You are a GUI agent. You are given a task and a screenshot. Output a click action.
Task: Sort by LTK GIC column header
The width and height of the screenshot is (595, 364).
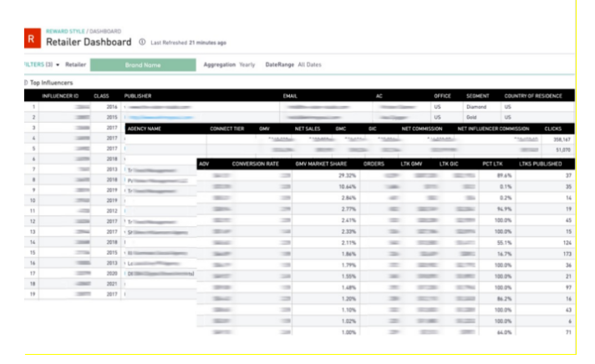(x=449, y=164)
